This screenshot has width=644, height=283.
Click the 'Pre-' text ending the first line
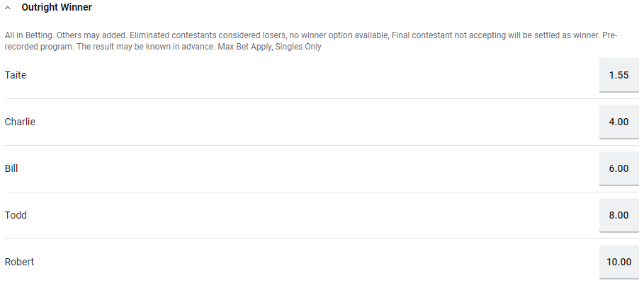[610, 35]
